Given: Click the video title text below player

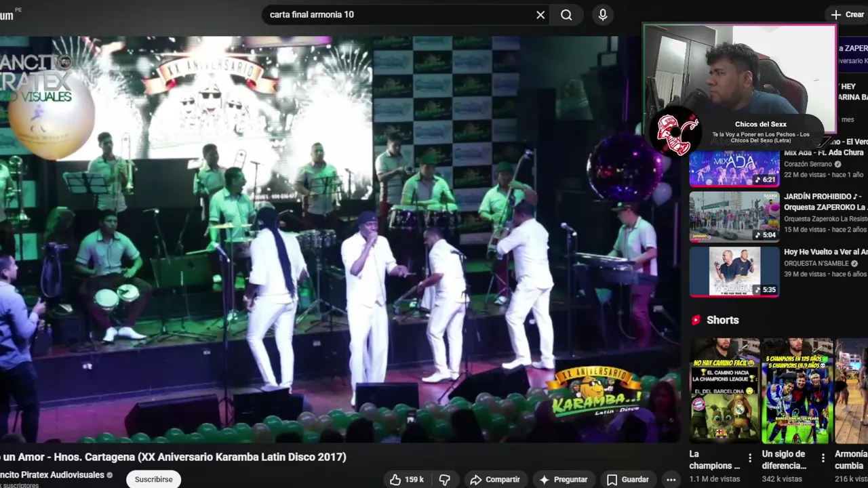Looking at the screenshot, I should (173, 457).
